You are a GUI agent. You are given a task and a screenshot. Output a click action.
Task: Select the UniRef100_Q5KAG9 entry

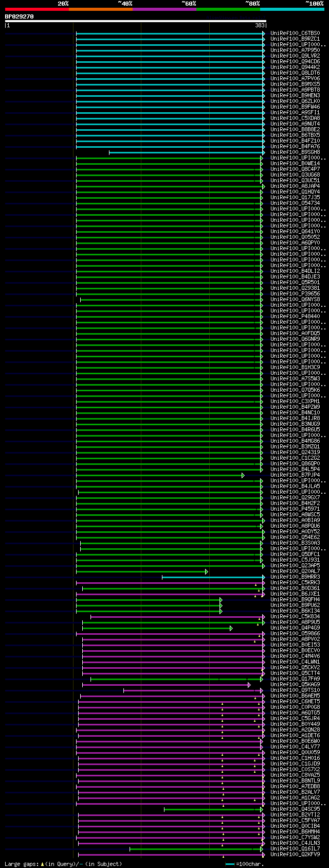point(295,685)
